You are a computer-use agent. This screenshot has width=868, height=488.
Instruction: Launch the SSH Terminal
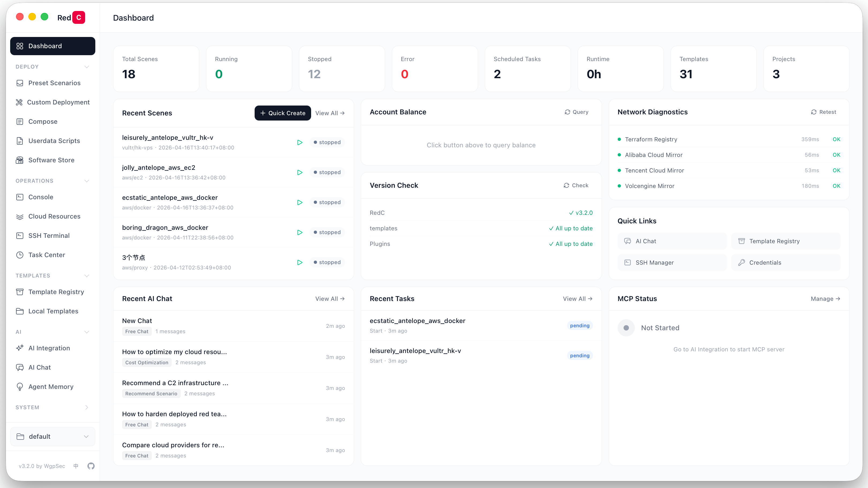(x=48, y=235)
